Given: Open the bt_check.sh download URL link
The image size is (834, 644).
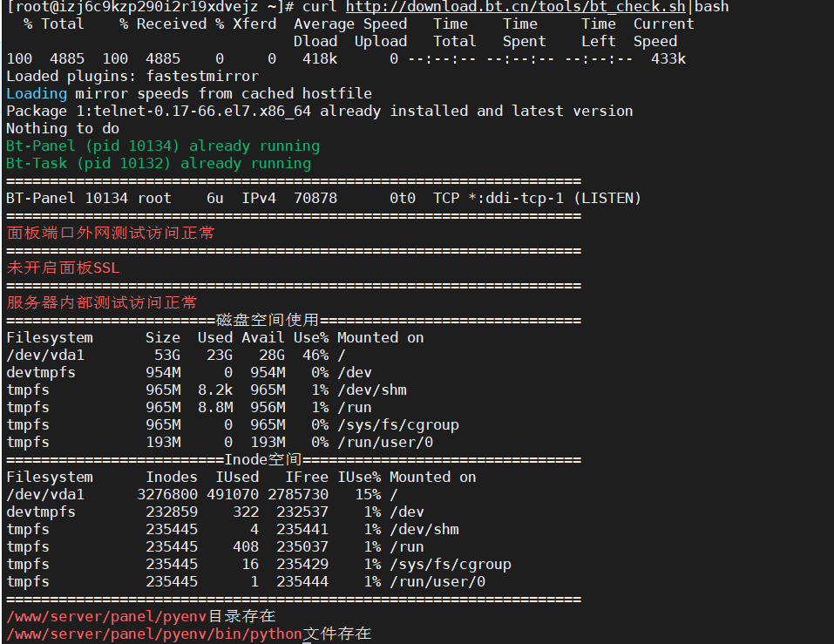Looking at the screenshot, I should point(515,7).
